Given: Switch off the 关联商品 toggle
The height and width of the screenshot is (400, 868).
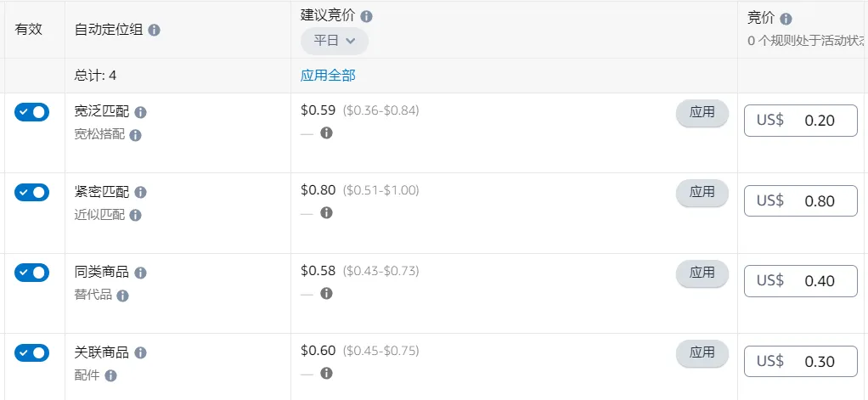Looking at the screenshot, I should click(x=31, y=352).
